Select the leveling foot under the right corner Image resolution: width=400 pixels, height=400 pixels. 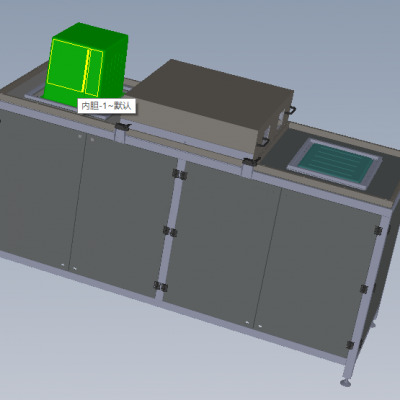pos(345,382)
